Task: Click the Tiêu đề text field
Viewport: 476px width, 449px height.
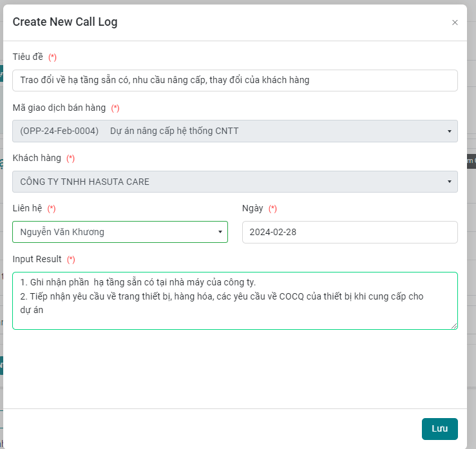Action: pyautogui.click(x=234, y=81)
